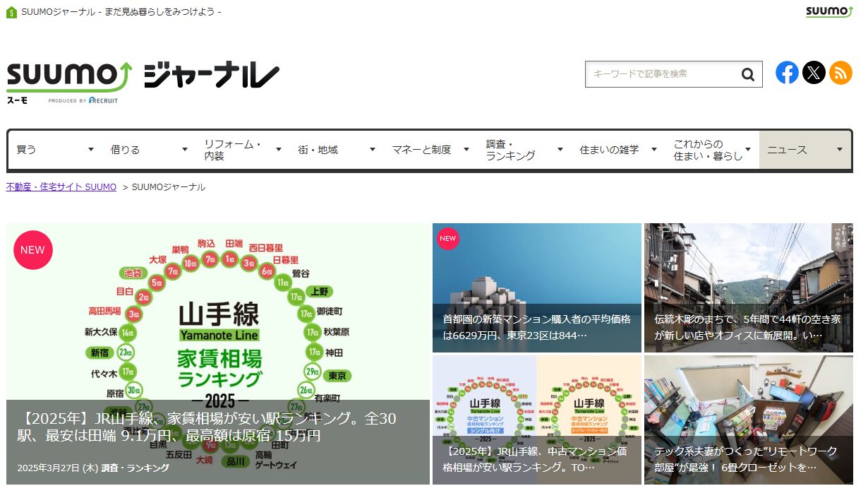Expand the 街・地域 dropdown arrow

pos(372,150)
